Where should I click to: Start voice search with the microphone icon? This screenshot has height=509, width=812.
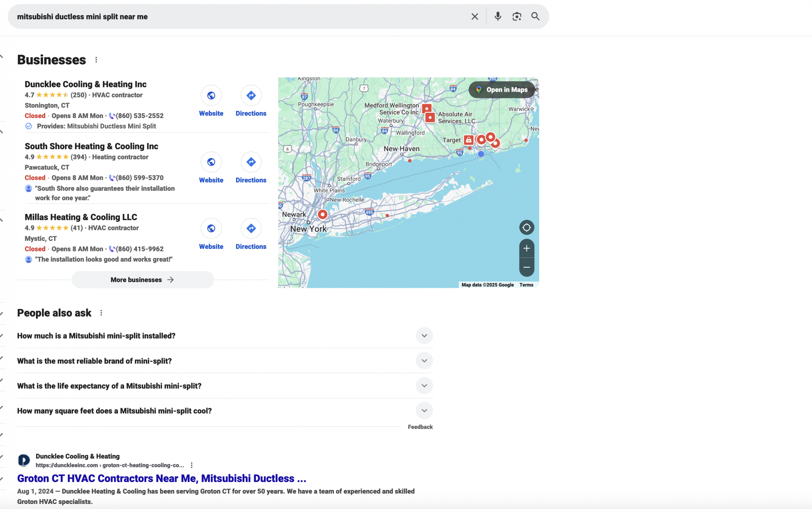[x=498, y=16]
